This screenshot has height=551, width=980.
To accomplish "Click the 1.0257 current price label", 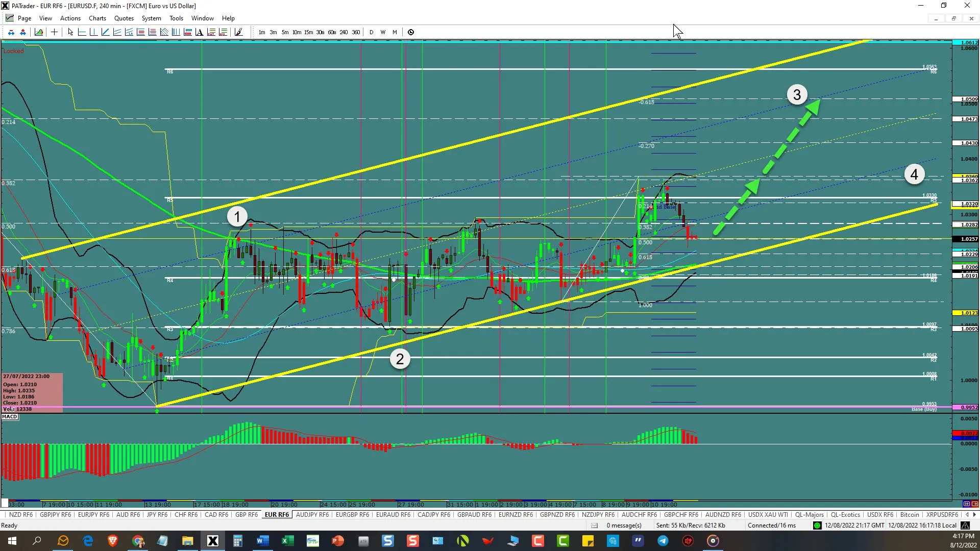I will pyautogui.click(x=965, y=239).
